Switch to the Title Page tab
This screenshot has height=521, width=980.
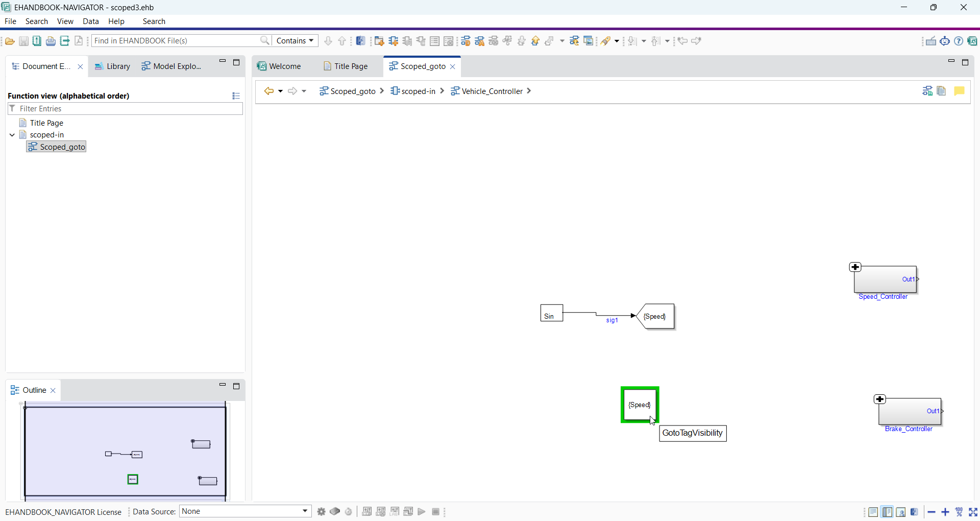point(346,66)
